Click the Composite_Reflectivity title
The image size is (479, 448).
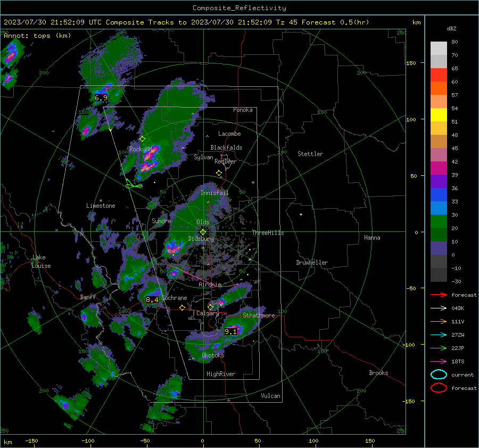tap(239, 8)
